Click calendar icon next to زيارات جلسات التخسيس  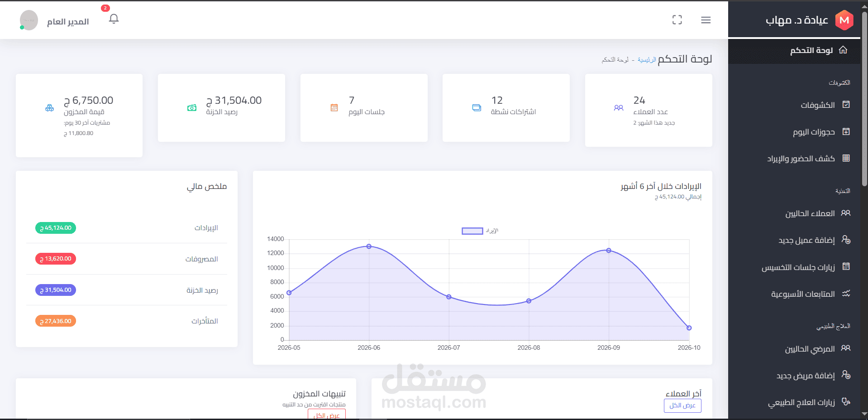846,266
